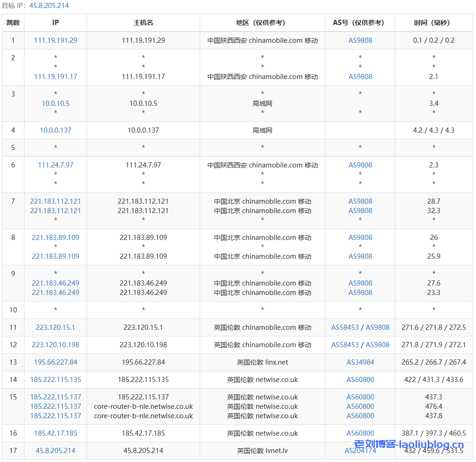This screenshot has width=476, height=462.
Task: Click IP link 111.19.191.17 in hop 2
Action: [x=55, y=76]
